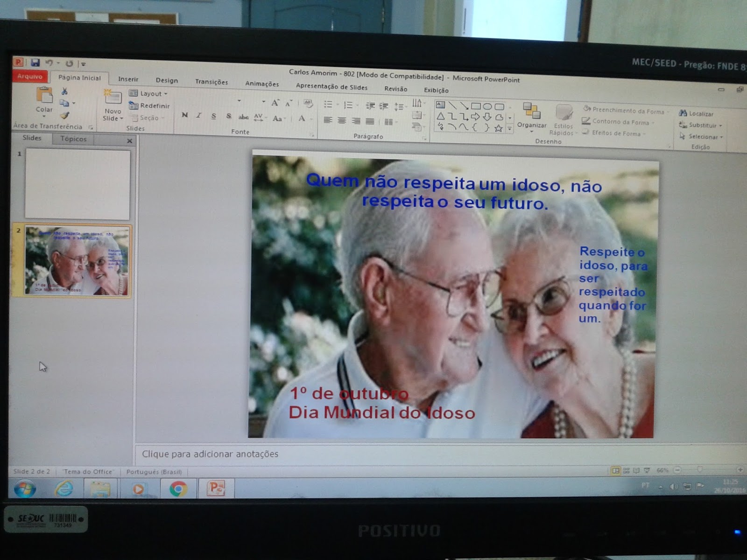Click the Estilos Rápidos quick styles icon
Screen dimensions: 747x560
coord(564,113)
